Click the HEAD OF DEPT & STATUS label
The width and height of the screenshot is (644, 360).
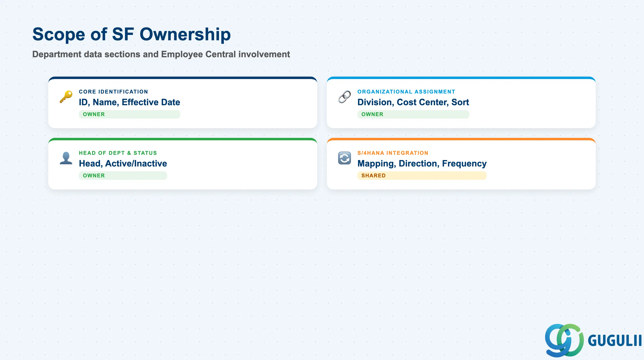pos(118,153)
